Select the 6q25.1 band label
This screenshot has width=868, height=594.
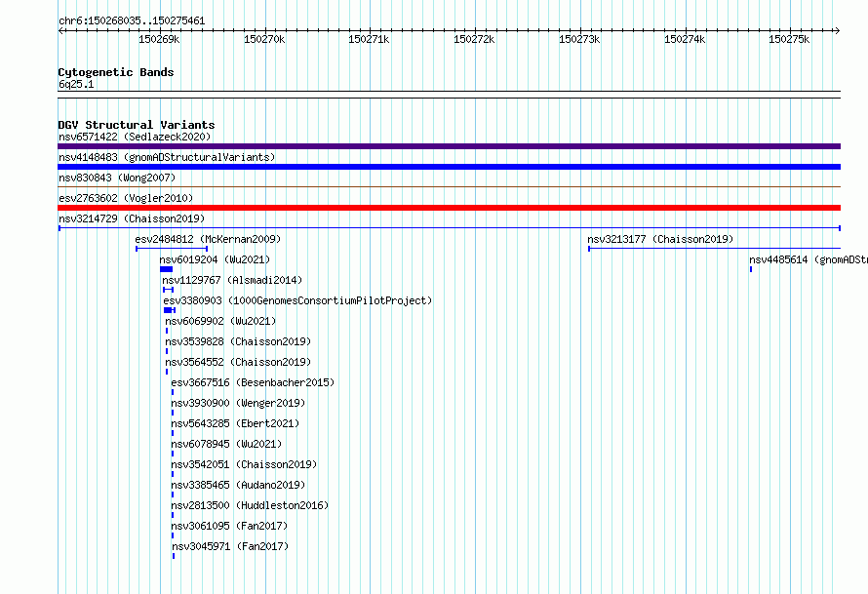pos(76,84)
